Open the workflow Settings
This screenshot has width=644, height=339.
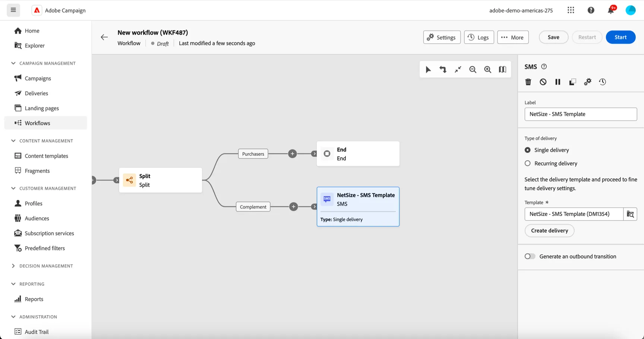pyautogui.click(x=442, y=37)
